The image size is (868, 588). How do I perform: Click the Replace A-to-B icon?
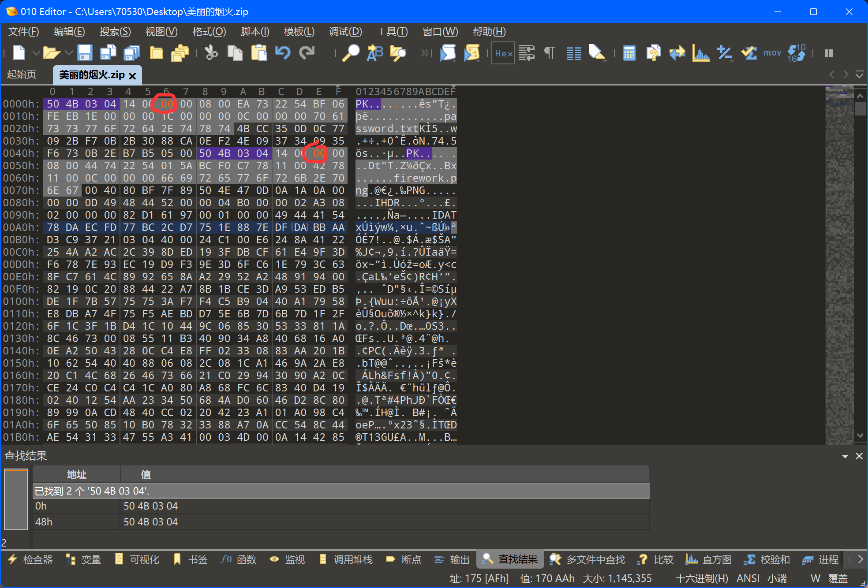(x=375, y=53)
